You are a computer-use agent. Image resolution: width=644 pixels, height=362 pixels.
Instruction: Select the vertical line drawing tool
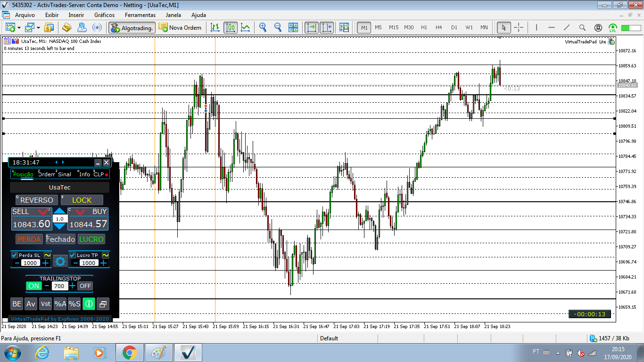(x=536, y=27)
